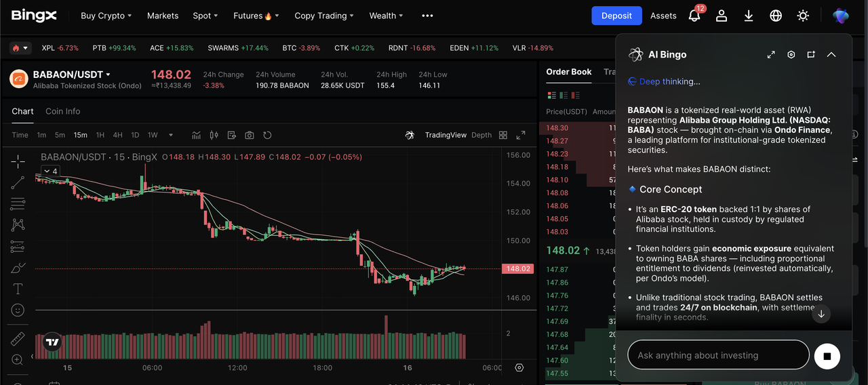The height and width of the screenshot is (385, 868).
Task: Select the trend line drawing tool
Action: [18, 182]
